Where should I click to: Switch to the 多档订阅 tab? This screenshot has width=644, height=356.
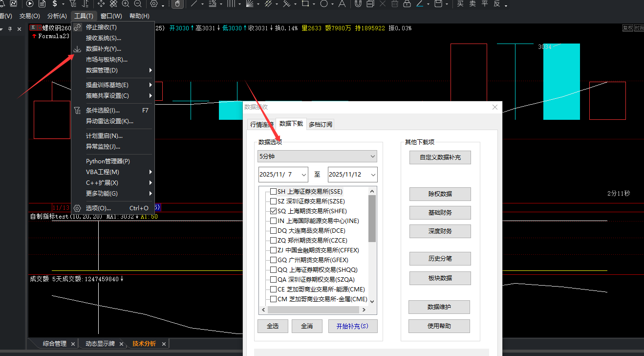tap(321, 125)
